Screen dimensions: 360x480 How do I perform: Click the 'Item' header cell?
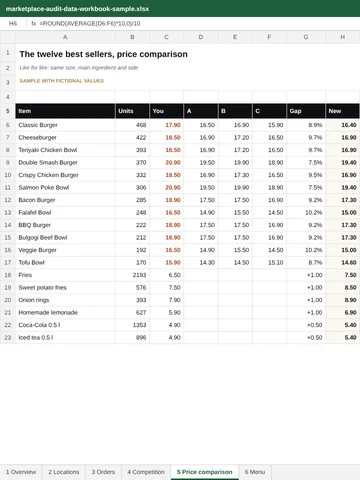point(65,111)
